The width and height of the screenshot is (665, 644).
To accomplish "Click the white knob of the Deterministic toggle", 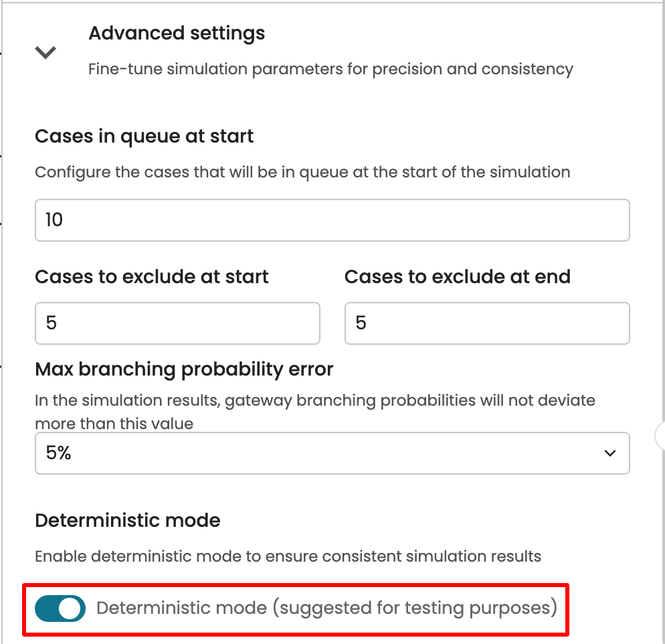I will click(x=71, y=609).
